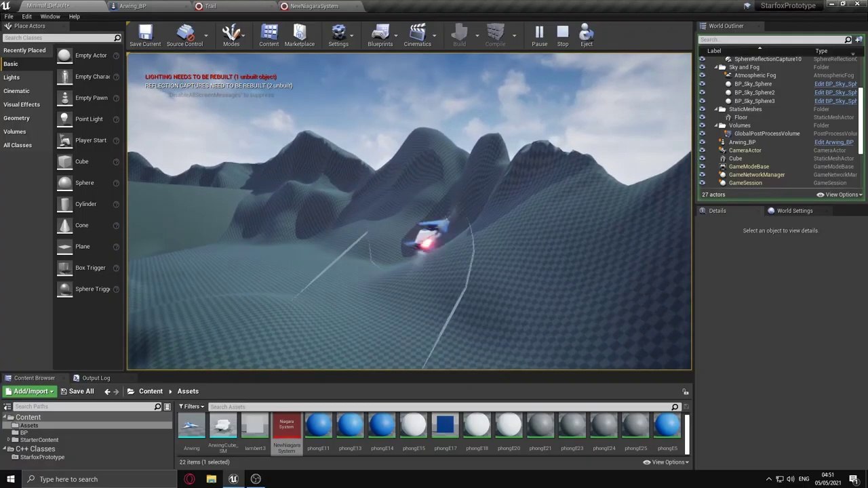Viewport: 868px width, 488px height.
Task: Open File Explorer from the taskbar
Action: (212, 479)
